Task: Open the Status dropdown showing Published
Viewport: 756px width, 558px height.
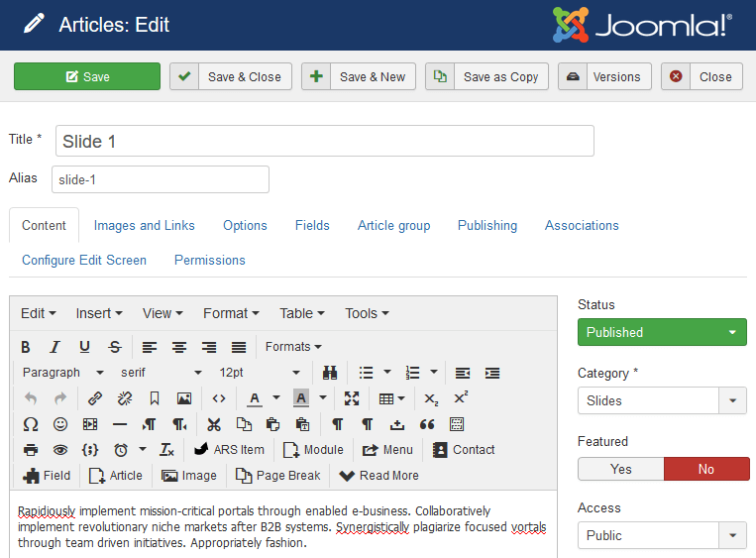Action: 662,332
